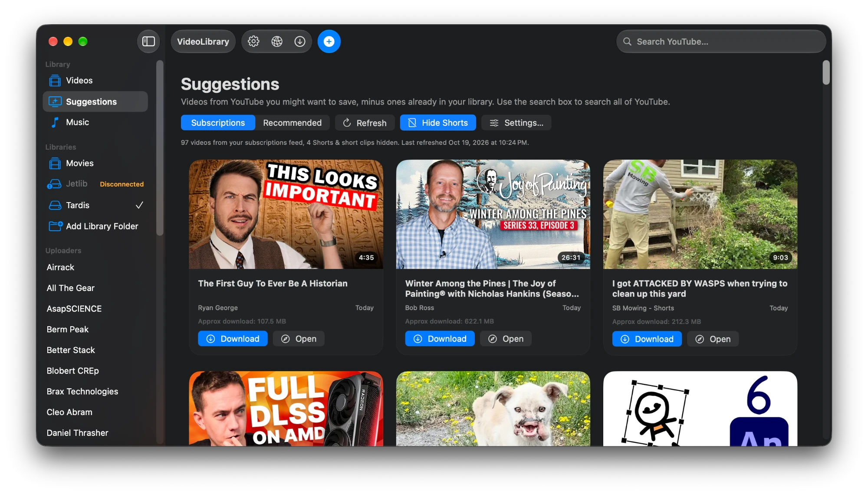
Task: Click the FULL DLSS ON AMD thumbnail
Action: (286, 409)
